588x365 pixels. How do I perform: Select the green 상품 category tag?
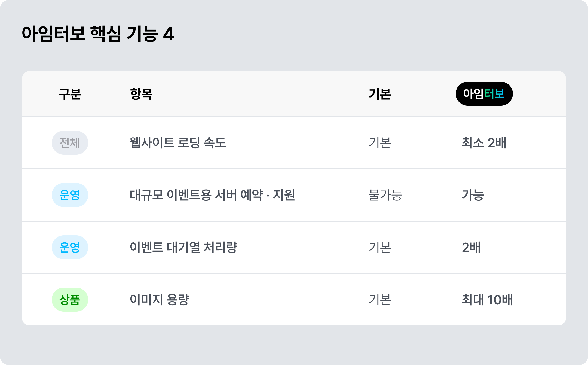[70, 300]
